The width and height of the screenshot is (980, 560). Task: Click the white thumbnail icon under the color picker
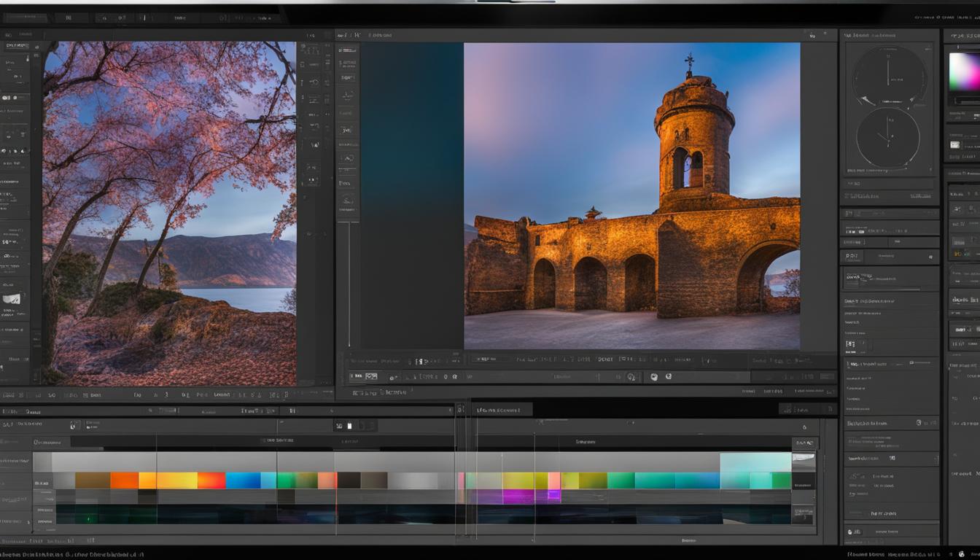coord(954,145)
